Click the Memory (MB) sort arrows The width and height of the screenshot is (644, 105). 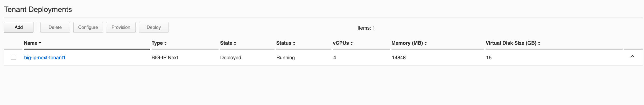pos(425,43)
